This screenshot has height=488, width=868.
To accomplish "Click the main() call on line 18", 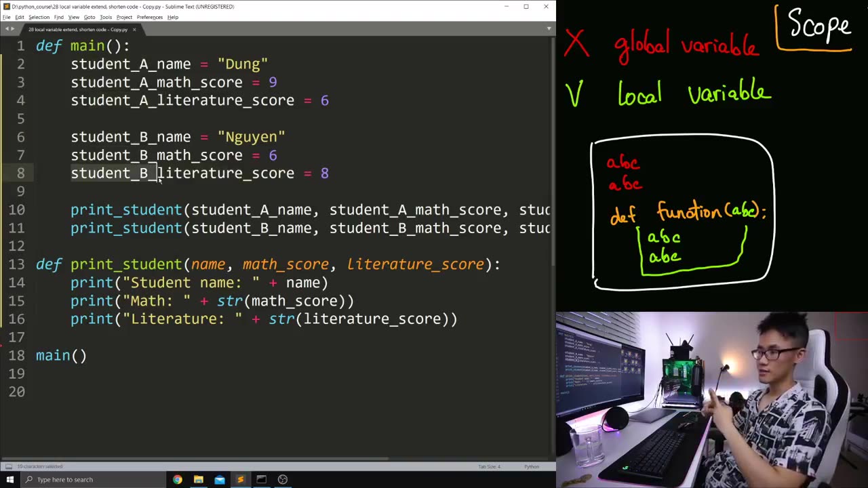I will [x=61, y=356].
